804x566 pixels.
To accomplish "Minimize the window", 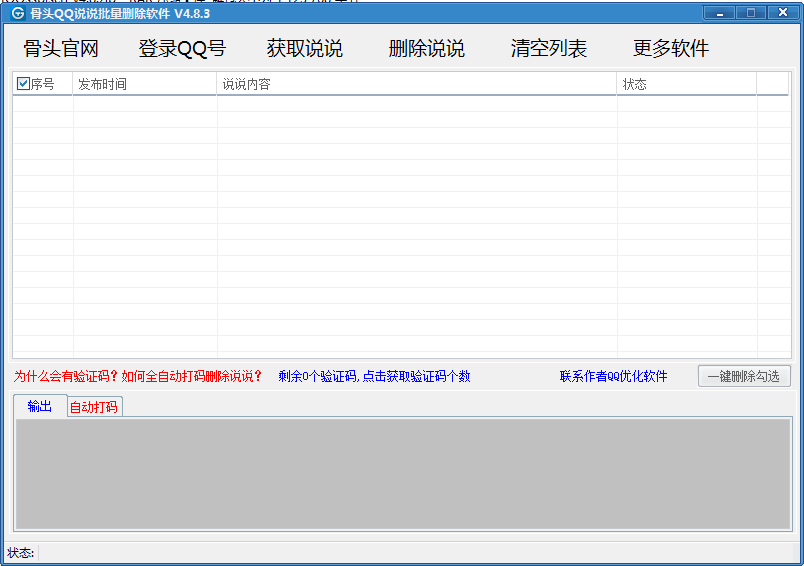I will (x=719, y=13).
